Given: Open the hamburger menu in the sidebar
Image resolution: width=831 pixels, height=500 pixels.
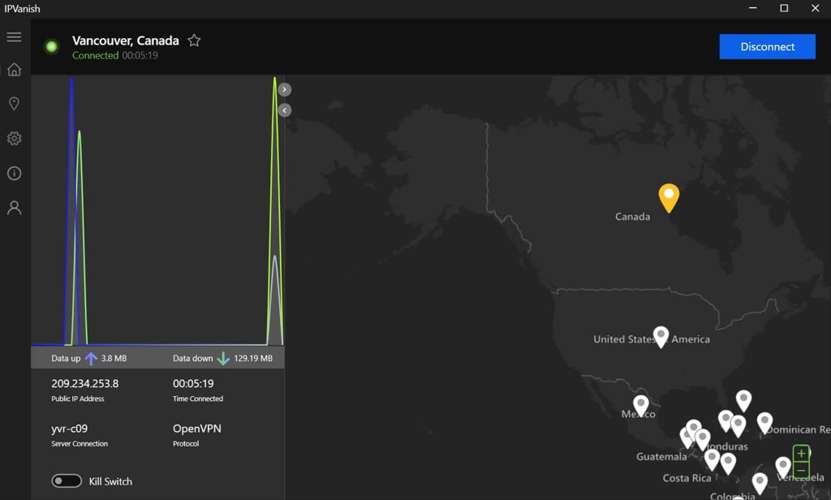Looking at the screenshot, I should tap(14, 37).
